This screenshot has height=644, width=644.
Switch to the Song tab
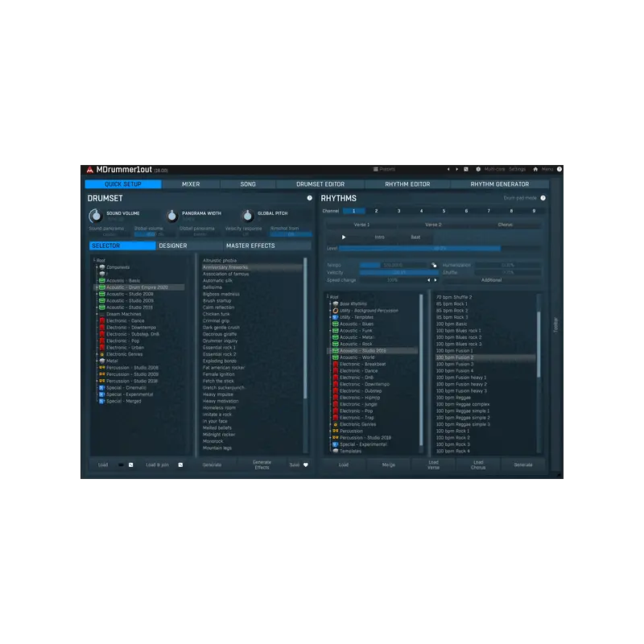pyautogui.click(x=248, y=184)
